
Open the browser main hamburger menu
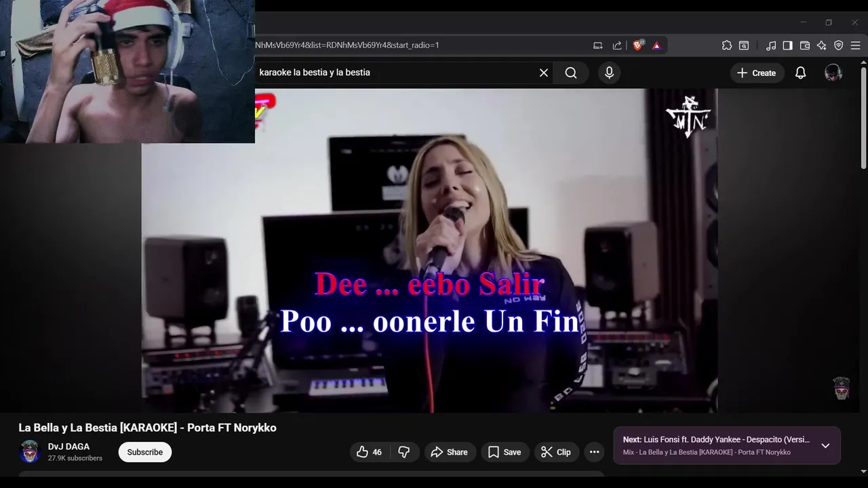point(856,45)
